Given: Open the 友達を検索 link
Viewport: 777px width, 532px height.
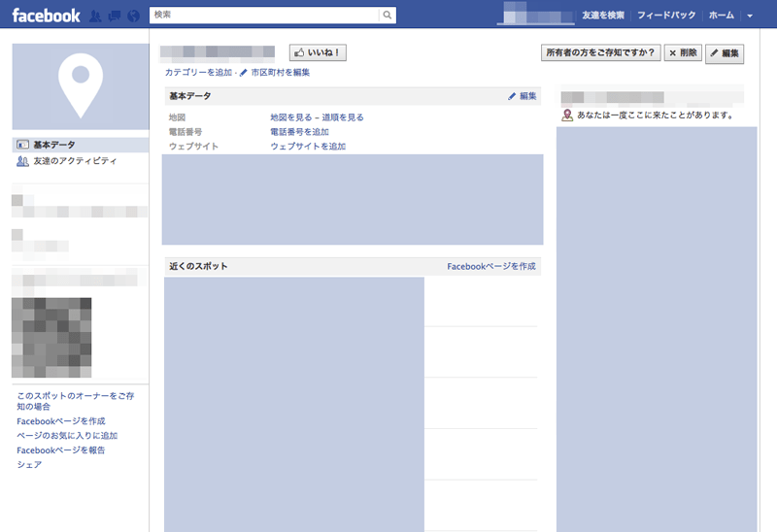Looking at the screenshot, I should click(x=603, y=16).
